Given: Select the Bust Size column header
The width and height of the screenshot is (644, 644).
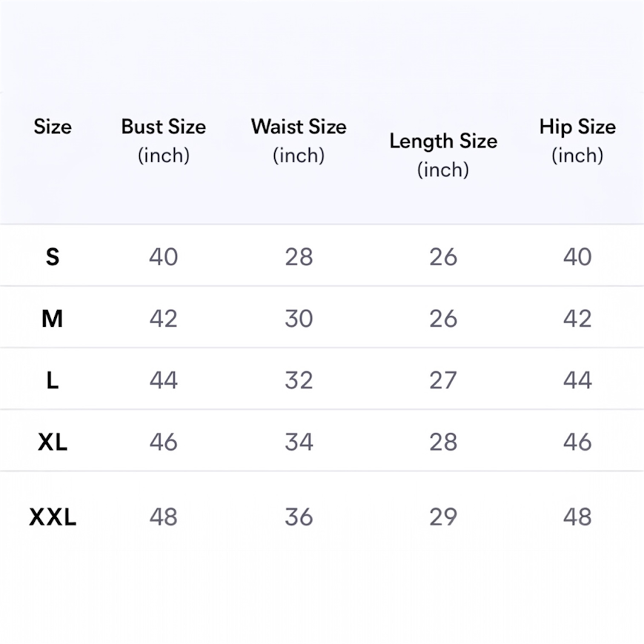Looking at the screenshot, I should pos(163,140).
